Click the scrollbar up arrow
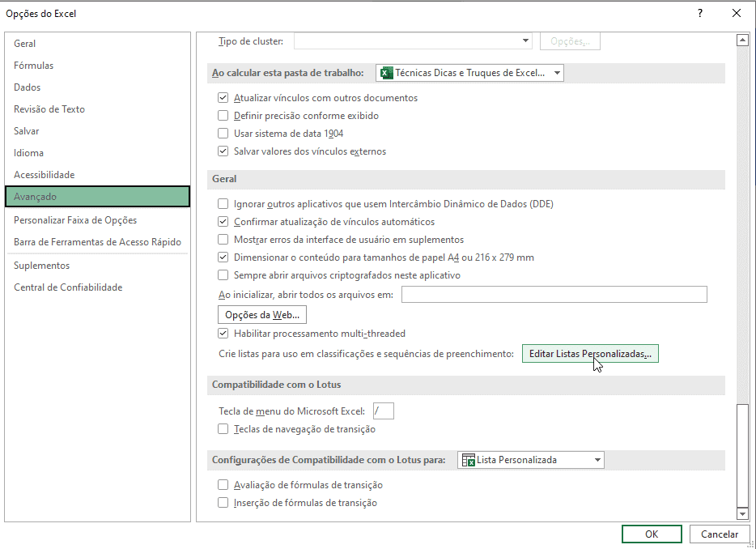This screenshot has height=549, width=756. 742,40
